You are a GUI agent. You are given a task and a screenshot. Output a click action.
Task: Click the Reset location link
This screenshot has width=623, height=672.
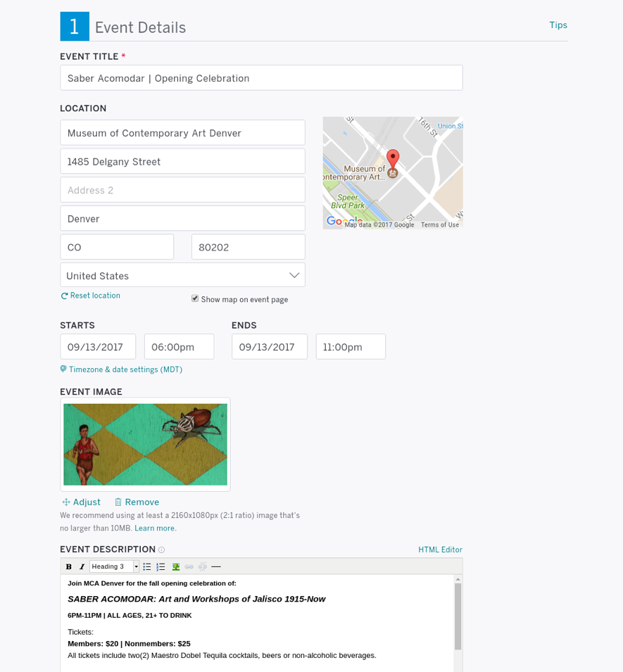pyautogui.click(x=95, y=296)
